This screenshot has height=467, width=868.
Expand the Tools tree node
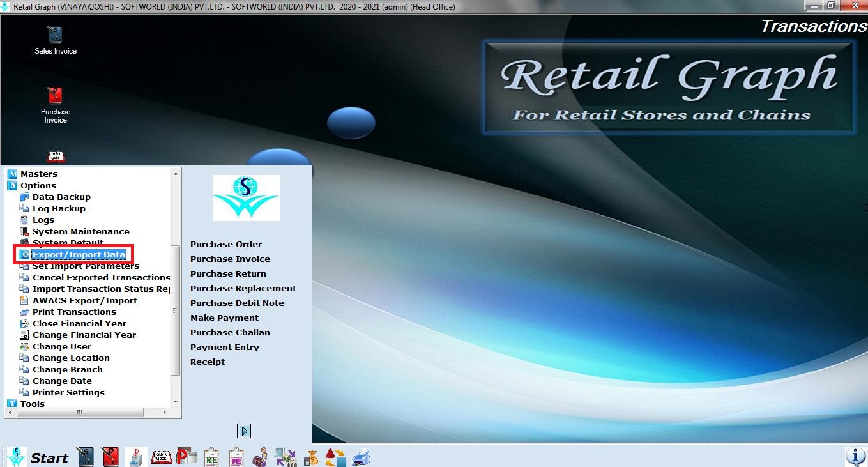[12, 404]
